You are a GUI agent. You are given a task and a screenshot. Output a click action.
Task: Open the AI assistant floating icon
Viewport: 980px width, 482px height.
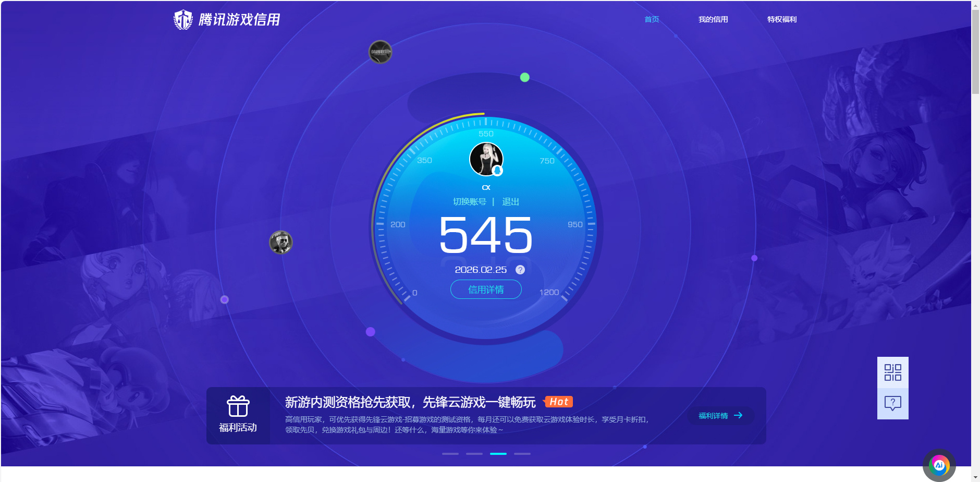tap(938, 464)
